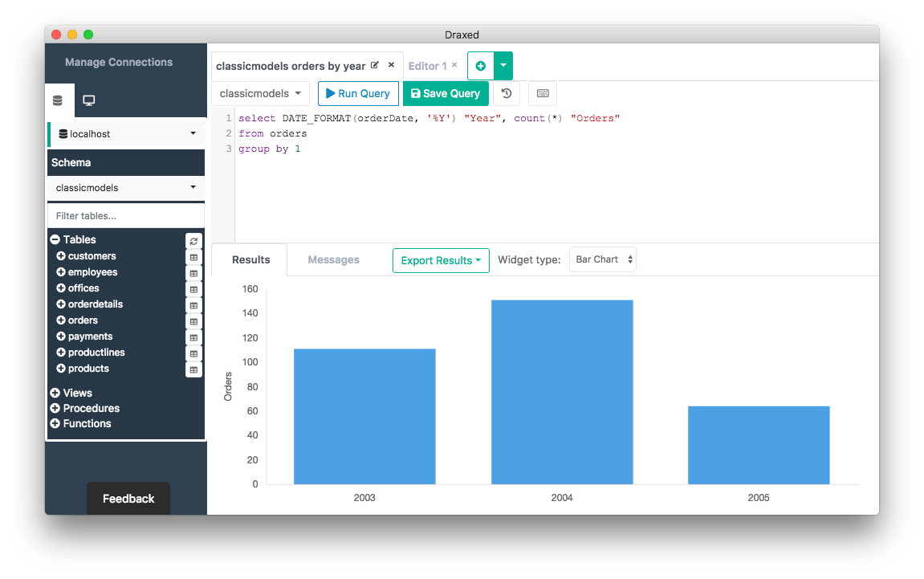The image size is (924, 579).
Task: Open table view icon for orders
Action: coord(194,322)
